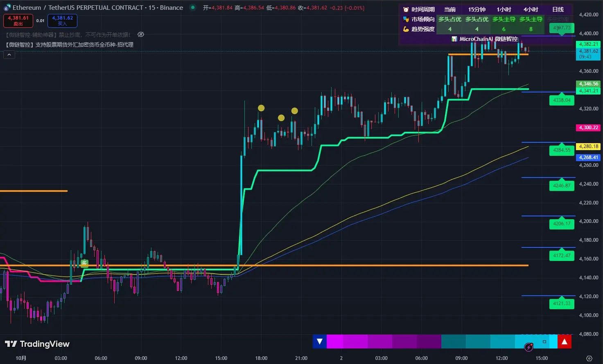Viewport: 603px width, 364px height.
Task: Click the 4小时 column header
Action: 531,9
